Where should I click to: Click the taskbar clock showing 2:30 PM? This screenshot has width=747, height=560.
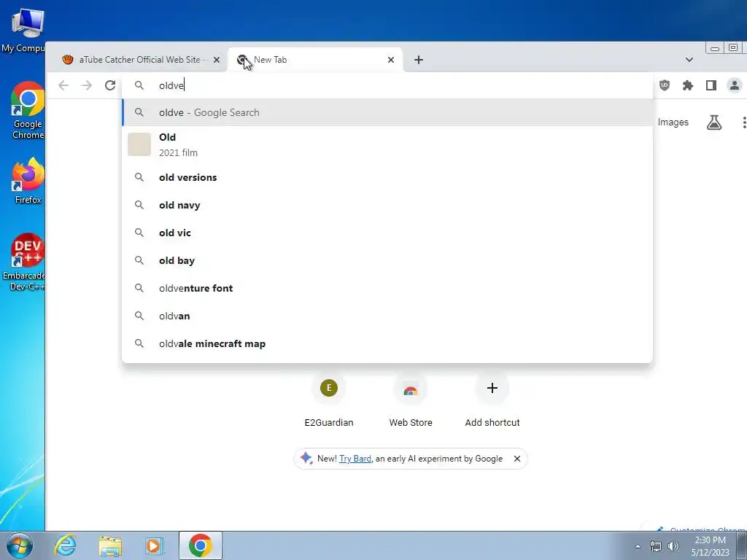[x=710, y=546]
